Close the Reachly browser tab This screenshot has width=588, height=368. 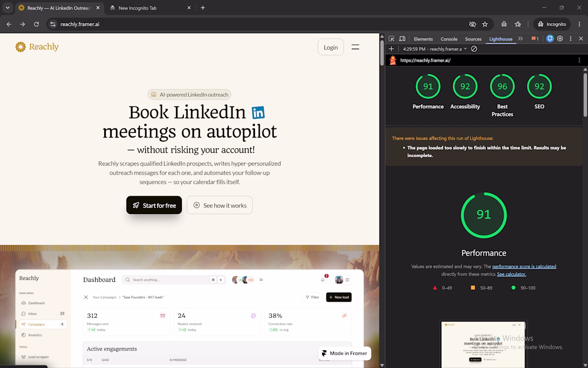pos(98,7)
